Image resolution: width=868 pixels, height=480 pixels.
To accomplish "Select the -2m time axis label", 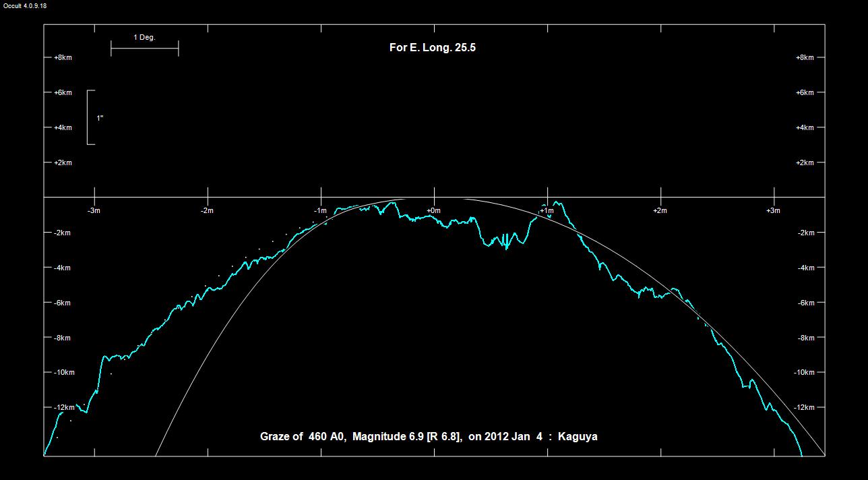I will (x=207, y=211).
